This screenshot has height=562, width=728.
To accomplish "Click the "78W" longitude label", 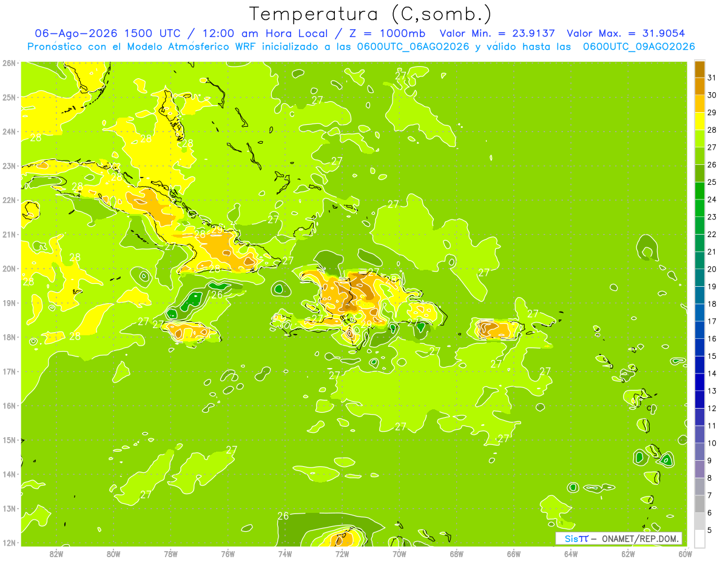I will [x=170, y=554].
